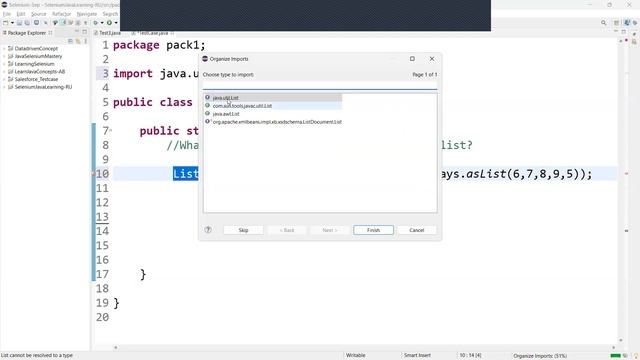The image size is (640, 360).
Task: Expand the SeleniumJavaLearning-RU project
Action: point(4,87)
